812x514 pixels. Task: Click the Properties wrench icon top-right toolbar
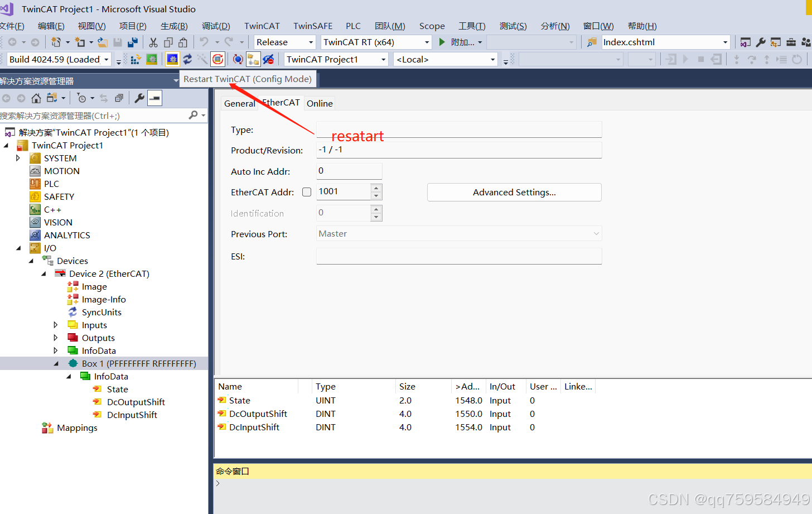(761, 42)
